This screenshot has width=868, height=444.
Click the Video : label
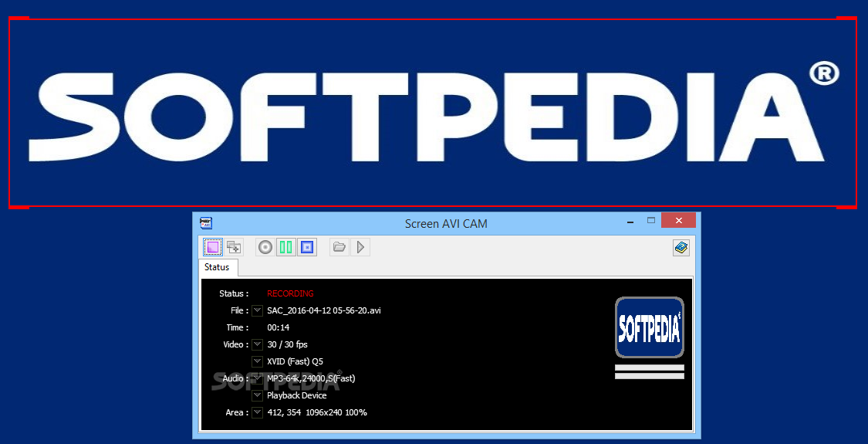(236, 345)
